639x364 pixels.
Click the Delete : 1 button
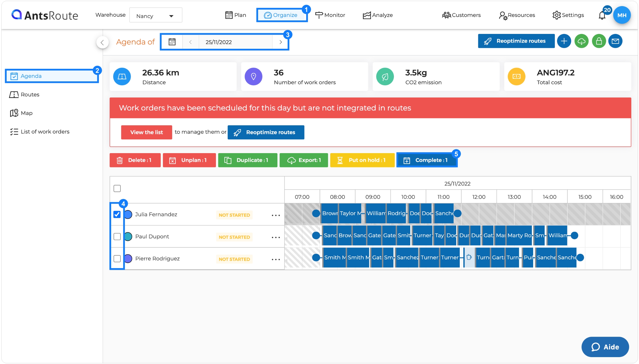(x=135, y=160)
